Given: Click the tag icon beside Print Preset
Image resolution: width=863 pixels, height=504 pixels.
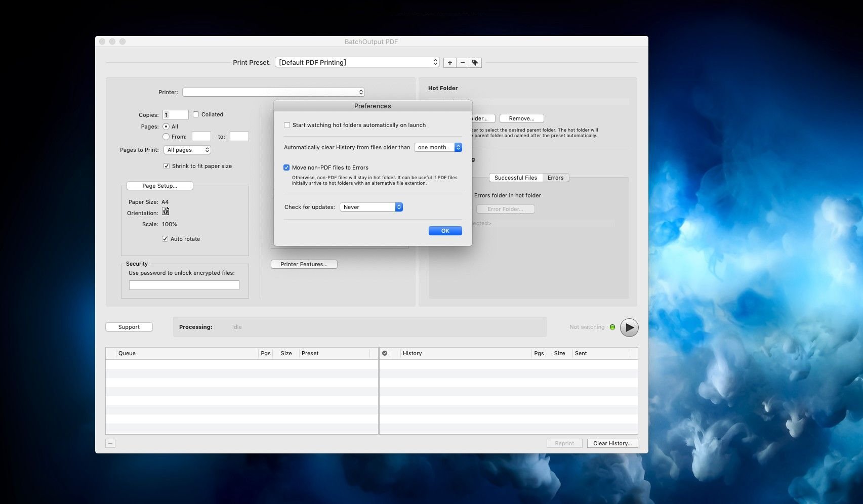Looking at the screenshot, I should coord(475,63).
